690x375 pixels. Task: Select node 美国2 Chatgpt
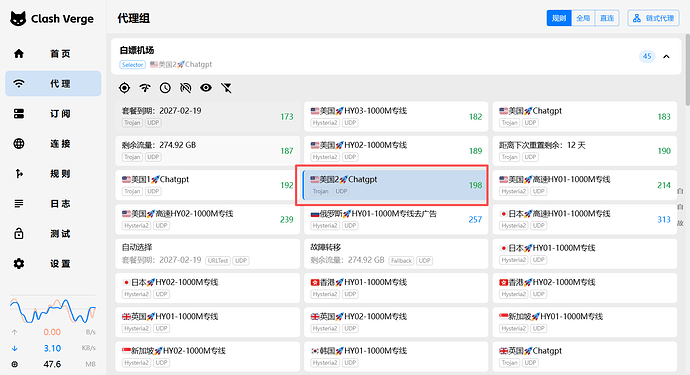pos(395,185)
